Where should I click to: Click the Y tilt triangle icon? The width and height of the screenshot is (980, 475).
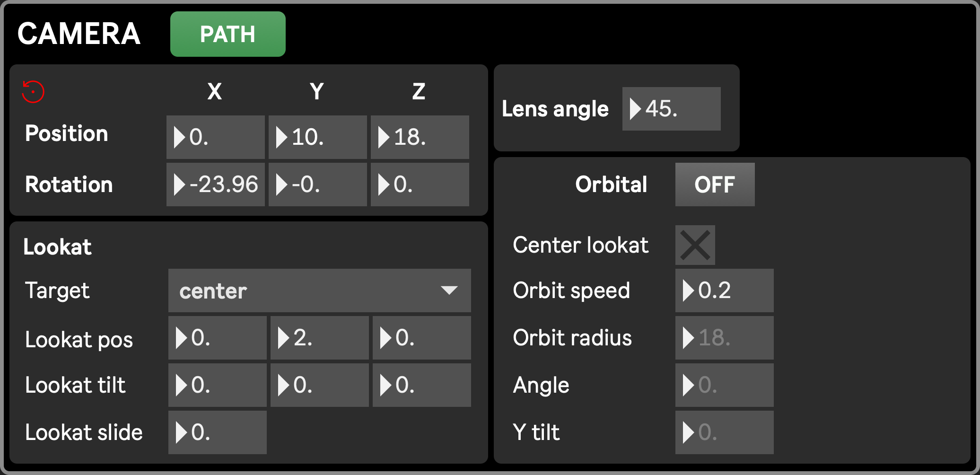pyautogui.click(x=688, y=432)
